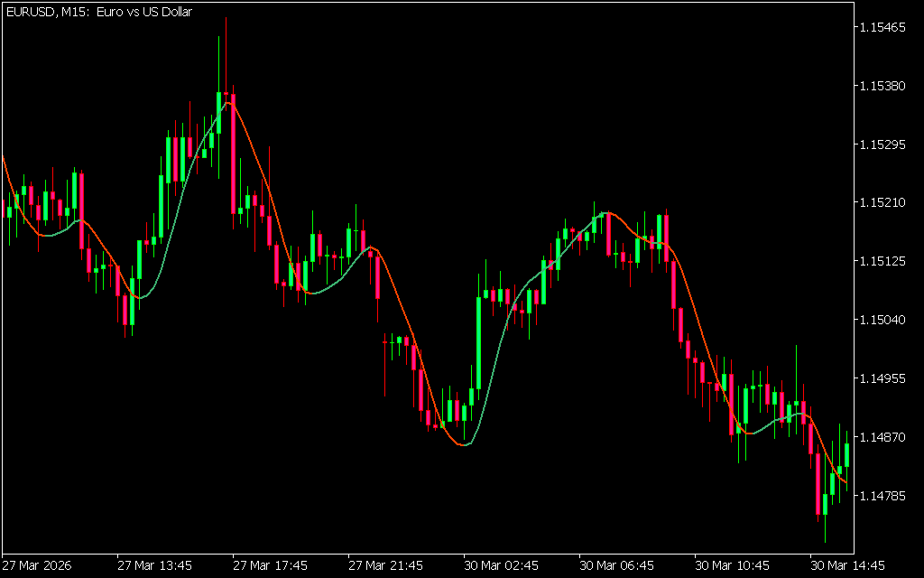Select the 1.14870 price axis label

point(884,437)
